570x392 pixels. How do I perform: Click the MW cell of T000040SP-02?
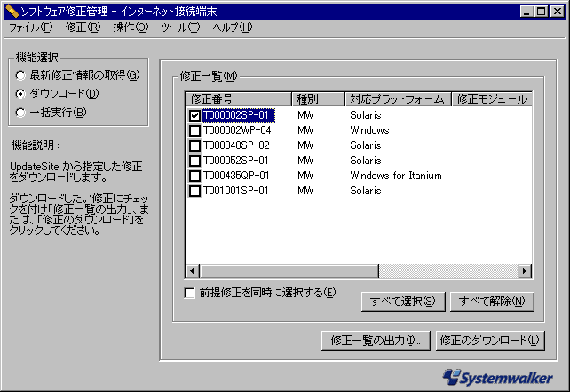coord(305,145)
